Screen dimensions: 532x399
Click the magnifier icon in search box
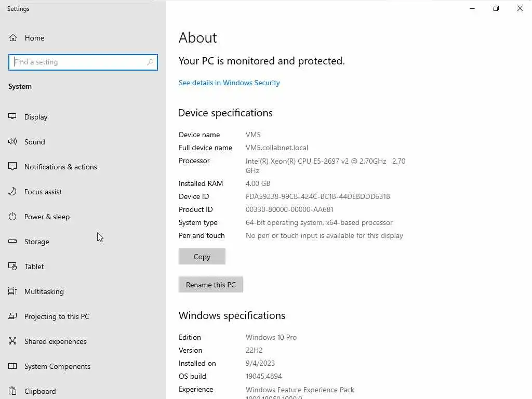pyautogui.click(x=150, y=62)
